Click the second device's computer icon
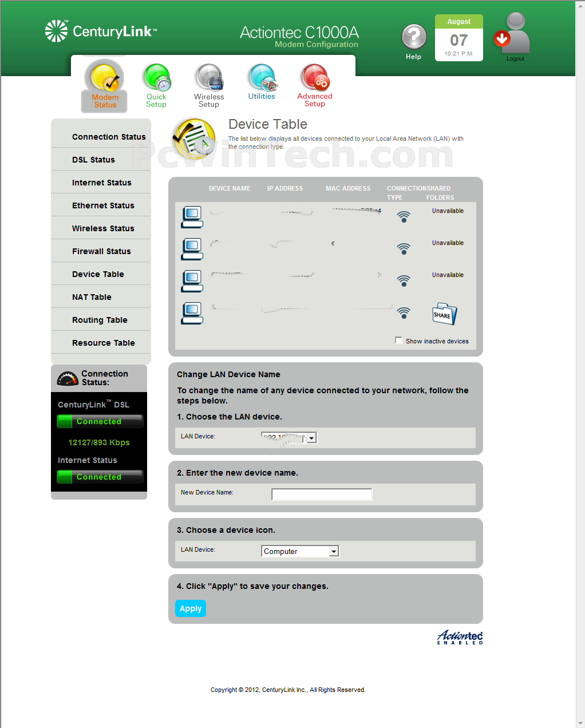Image resolution: width=585 pixels, height=728 pixels. [192, 249]
